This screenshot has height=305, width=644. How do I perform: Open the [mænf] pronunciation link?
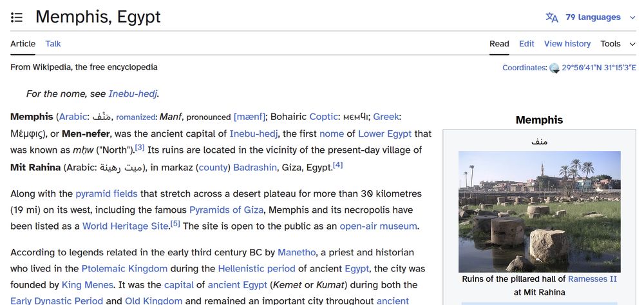click(x=249, y=117)
